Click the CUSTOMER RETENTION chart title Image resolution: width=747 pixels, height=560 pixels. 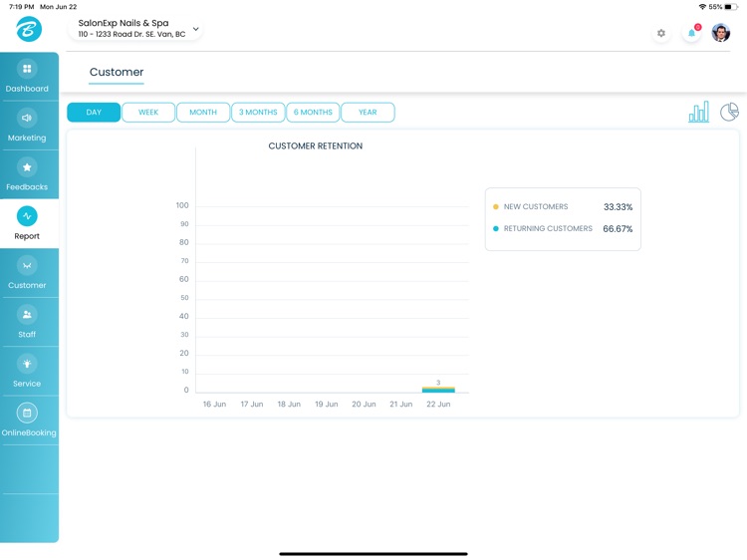[316, 145]
